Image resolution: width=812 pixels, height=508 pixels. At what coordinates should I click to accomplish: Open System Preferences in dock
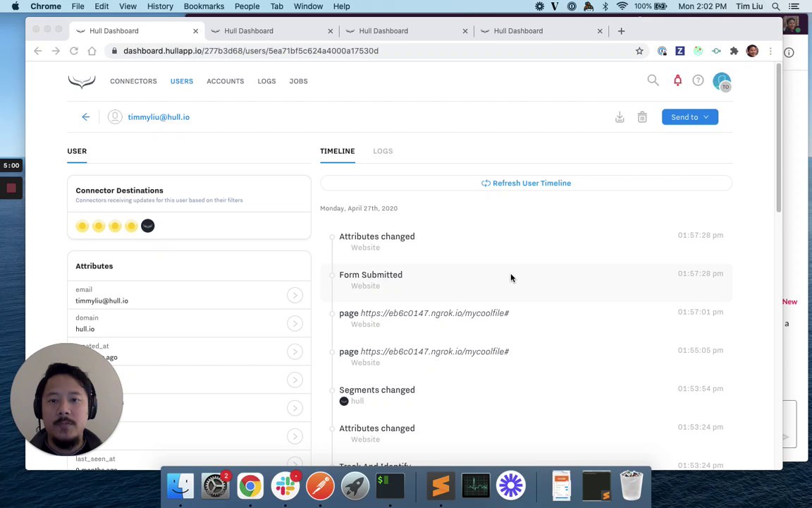pyautogui.click(x=215, y=485)
